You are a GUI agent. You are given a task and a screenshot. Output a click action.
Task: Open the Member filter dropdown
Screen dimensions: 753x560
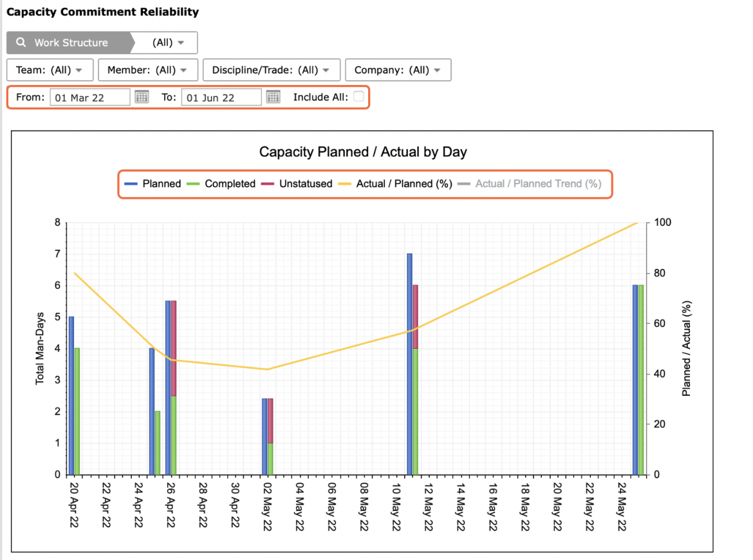tap(148, 70)
